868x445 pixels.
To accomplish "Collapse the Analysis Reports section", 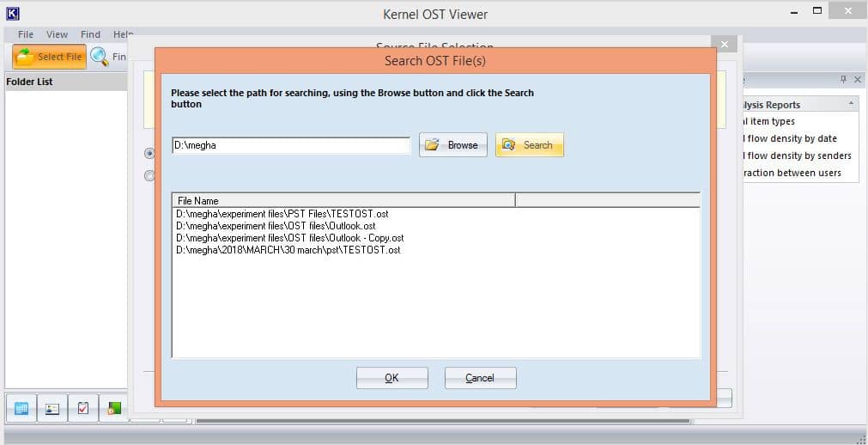I will (850, 104).
